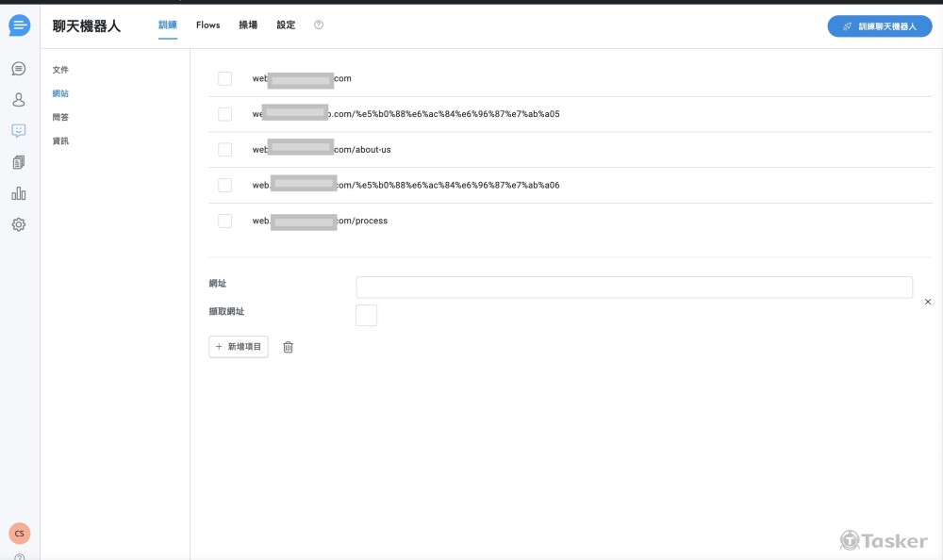
Task: Click the CS user avatar
Action: point(19,534)
